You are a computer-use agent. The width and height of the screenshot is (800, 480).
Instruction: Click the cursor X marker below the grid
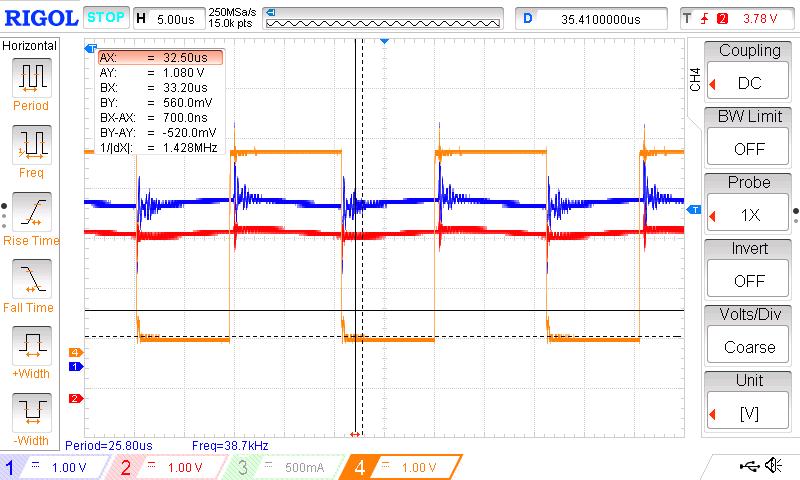point(355,435)
